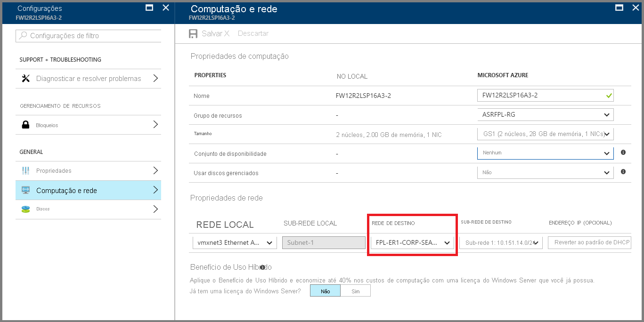The height and width of the screenshot is (322, 644).
Task: Click the wrench icon for Diagnosticar e resolver problemas
Action: tap(26, 79)
